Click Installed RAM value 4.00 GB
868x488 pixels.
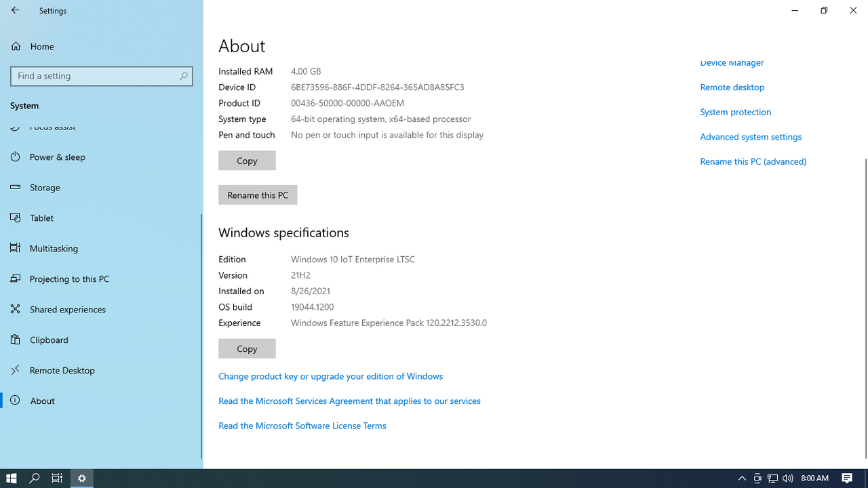tap(306, 71)
